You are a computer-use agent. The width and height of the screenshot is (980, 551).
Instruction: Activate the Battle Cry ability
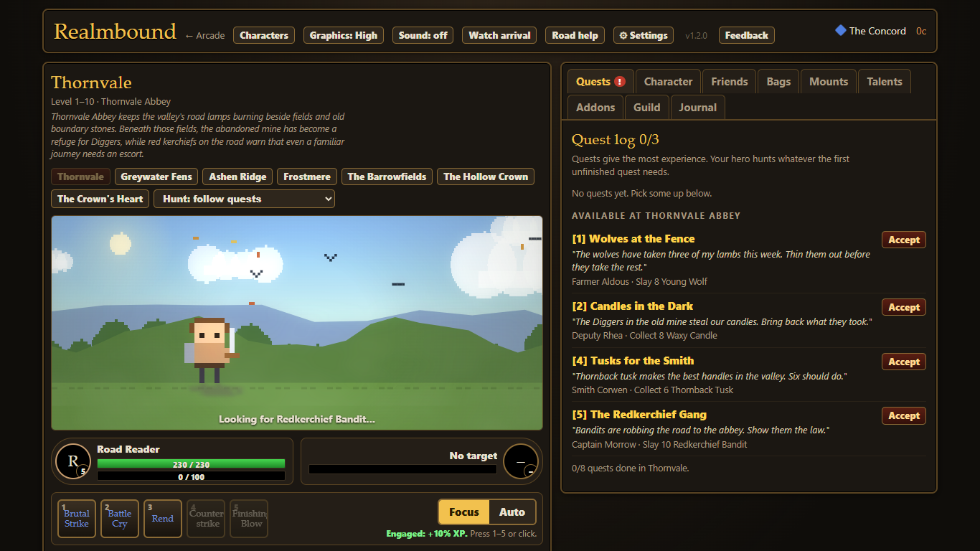coord(120,519)
